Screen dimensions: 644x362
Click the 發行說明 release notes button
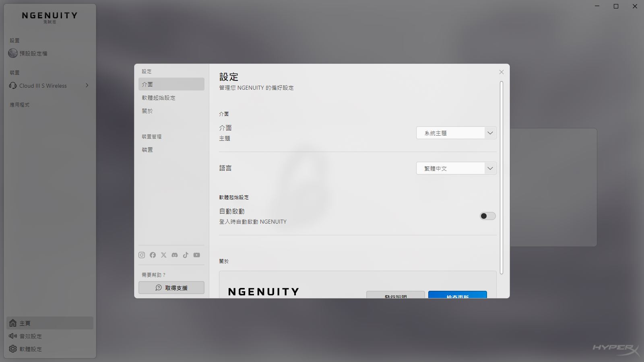pyautogui.click(x=396, y=294)
